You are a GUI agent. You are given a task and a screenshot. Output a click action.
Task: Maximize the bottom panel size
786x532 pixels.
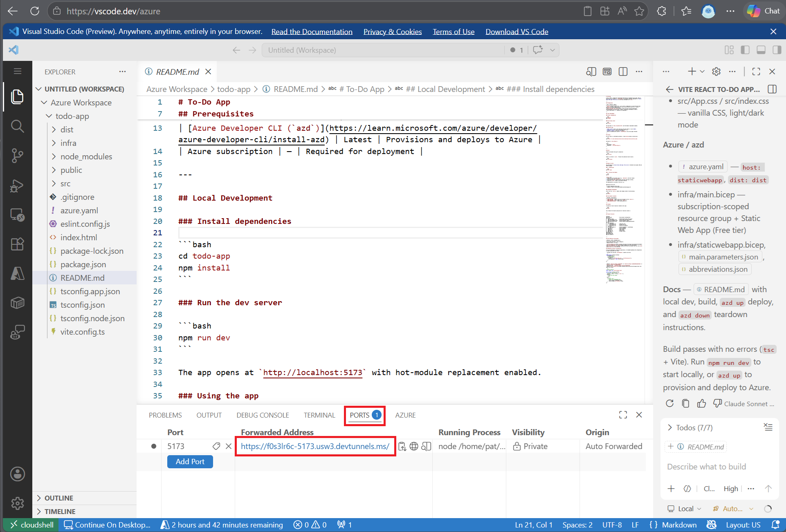623,415
